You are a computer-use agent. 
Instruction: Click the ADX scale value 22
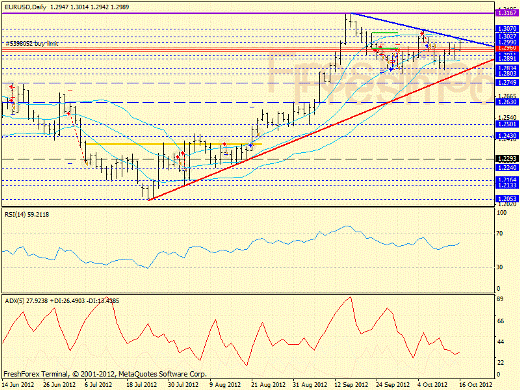click(500, 362)
